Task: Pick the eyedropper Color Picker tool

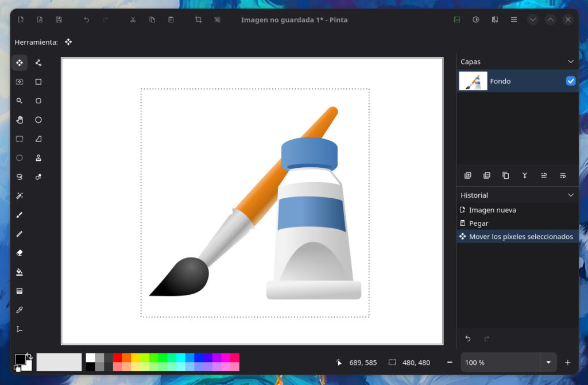Action: (20, 309)
